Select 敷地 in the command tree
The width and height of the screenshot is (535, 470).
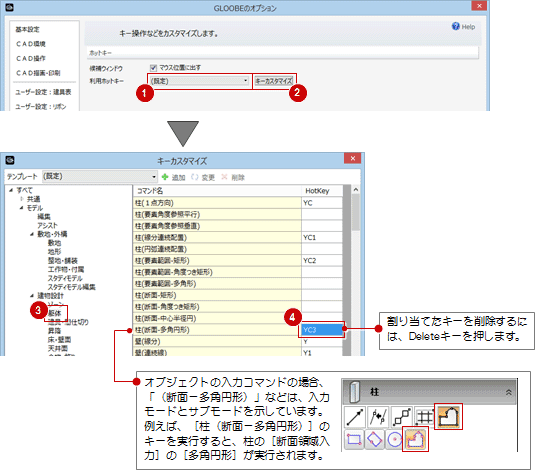[x=54, y=243]
